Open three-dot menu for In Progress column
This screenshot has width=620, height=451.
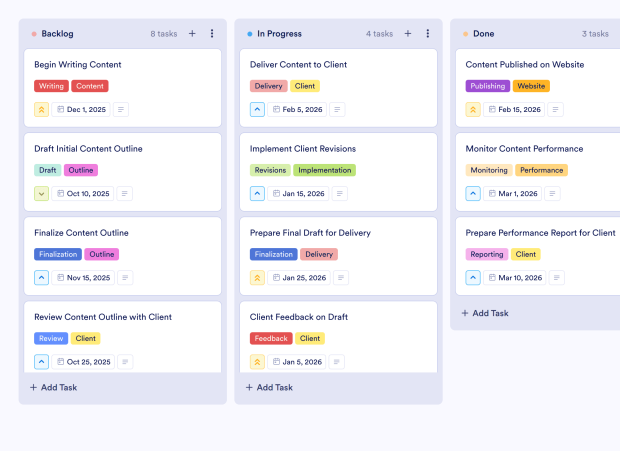428,34
